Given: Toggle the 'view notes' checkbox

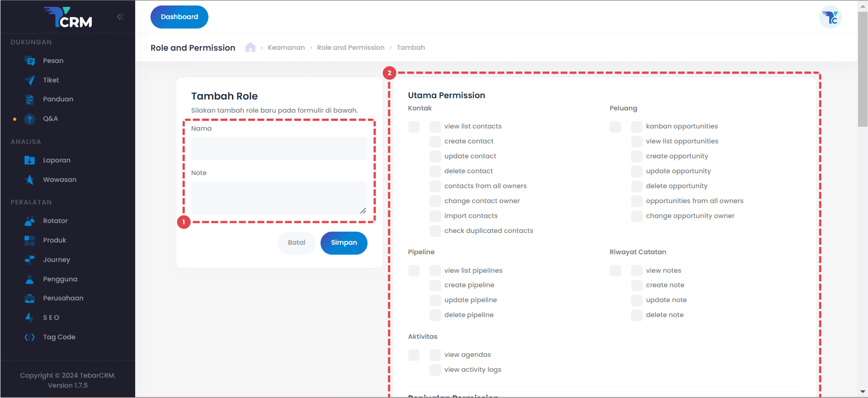Looking at the screenshot, I should 637,271.
